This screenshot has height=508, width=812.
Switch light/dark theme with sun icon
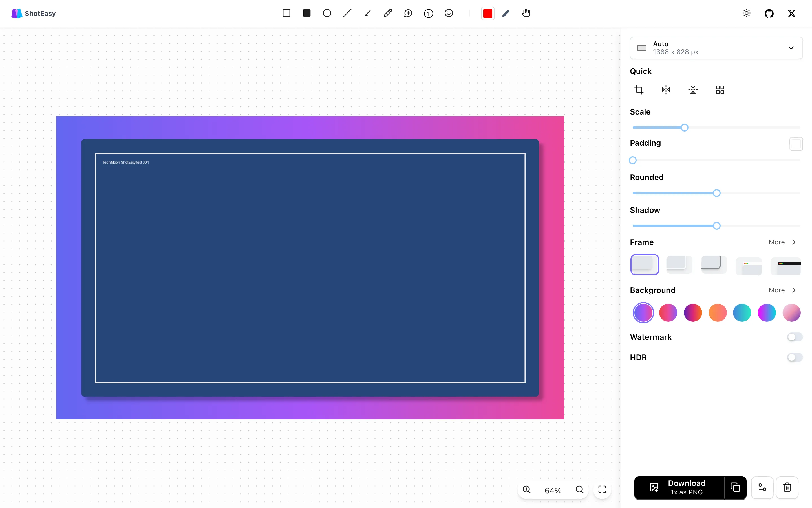tap(747, 13)
